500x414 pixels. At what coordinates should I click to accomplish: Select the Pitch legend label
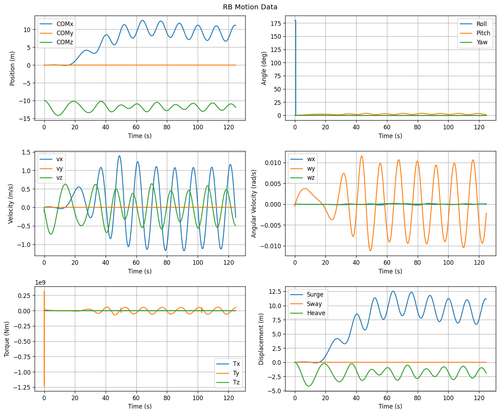[x=483, y=33]
